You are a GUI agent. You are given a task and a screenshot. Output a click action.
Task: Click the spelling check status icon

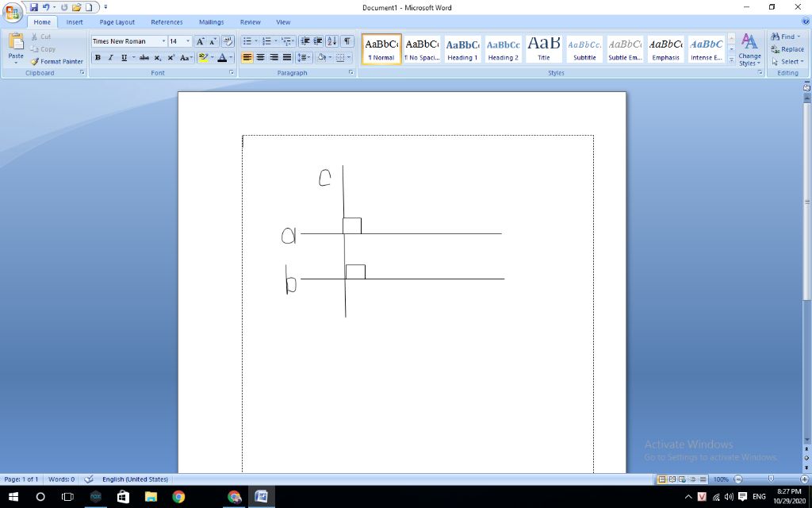click(x=89, y=479)
